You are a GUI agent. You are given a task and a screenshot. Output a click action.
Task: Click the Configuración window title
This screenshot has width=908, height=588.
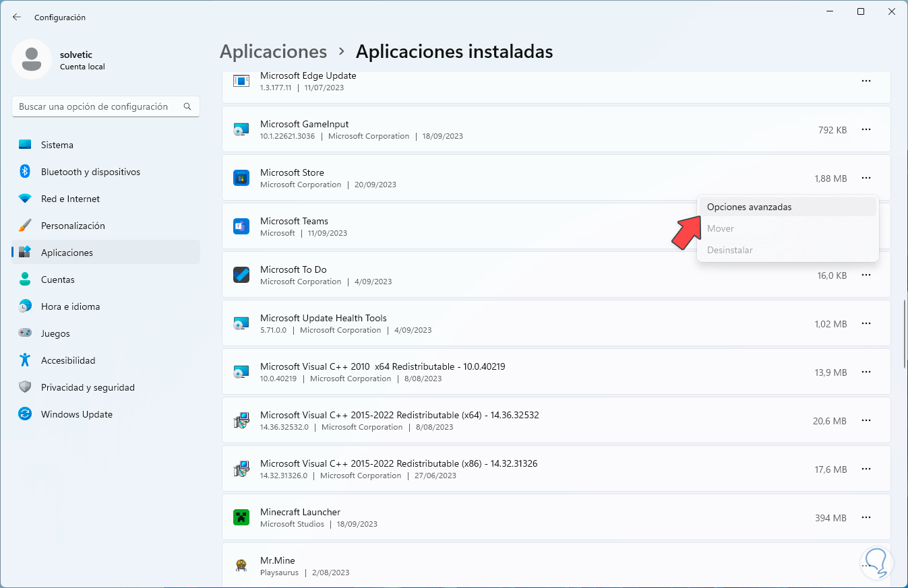(x=60, y=18)
